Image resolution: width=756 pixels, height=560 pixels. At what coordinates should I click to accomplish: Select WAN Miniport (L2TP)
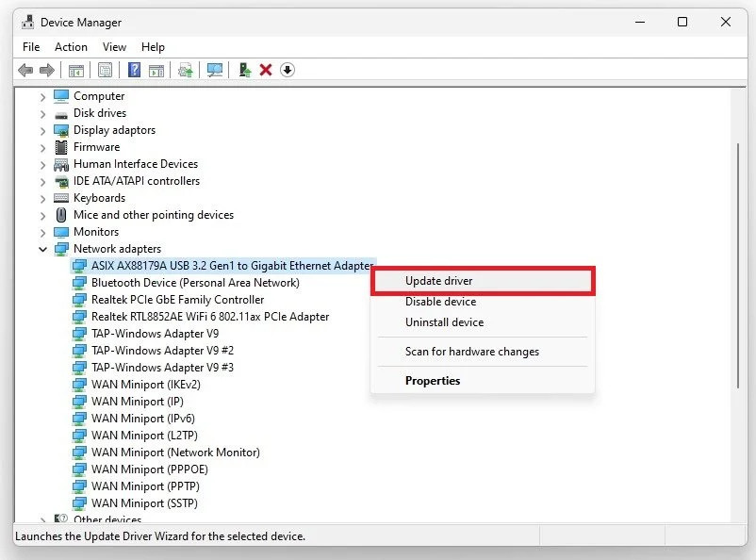point(144,436)
